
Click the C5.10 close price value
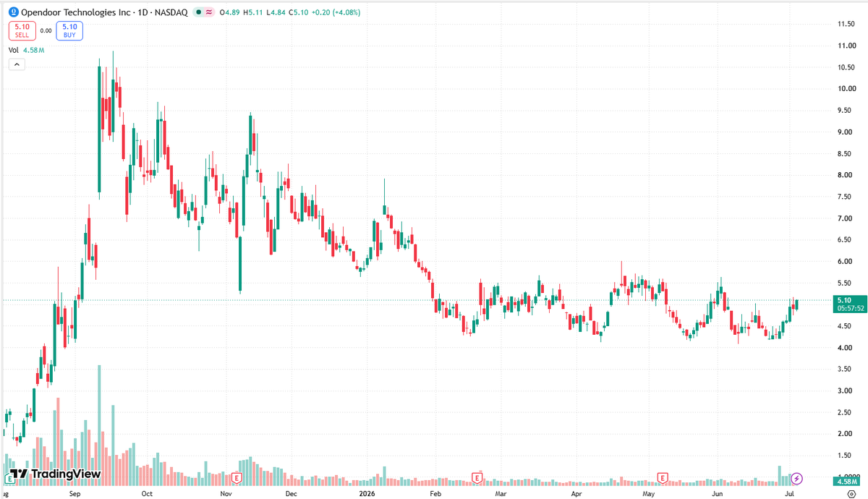click(297, 12)
